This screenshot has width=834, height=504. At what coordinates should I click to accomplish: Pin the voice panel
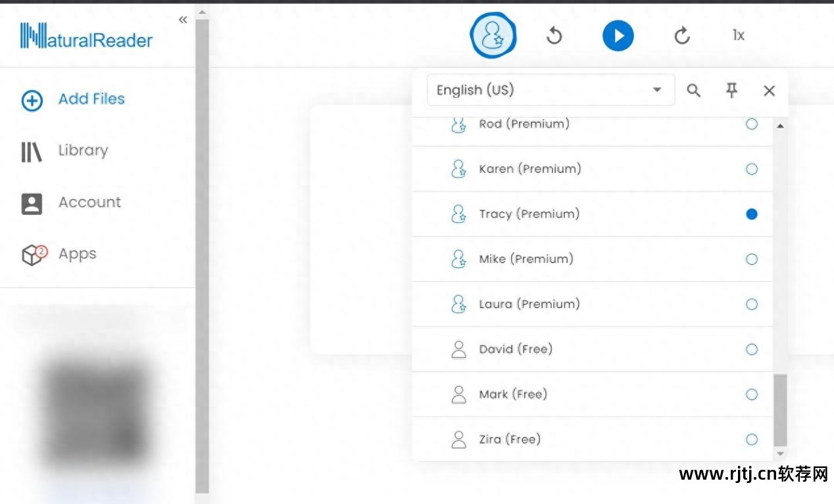(x=731, y=91)
